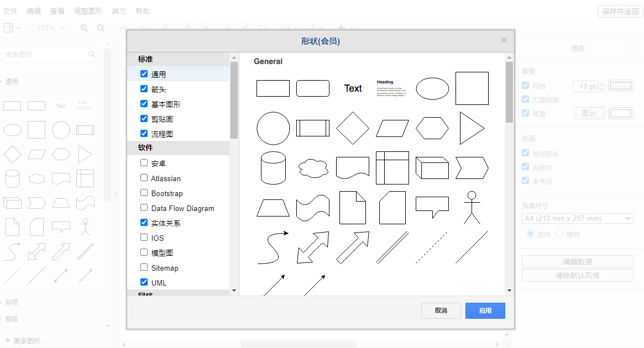
Task: Click the grid color swatch beside 10 pt
Action: [x=621, y=86]
